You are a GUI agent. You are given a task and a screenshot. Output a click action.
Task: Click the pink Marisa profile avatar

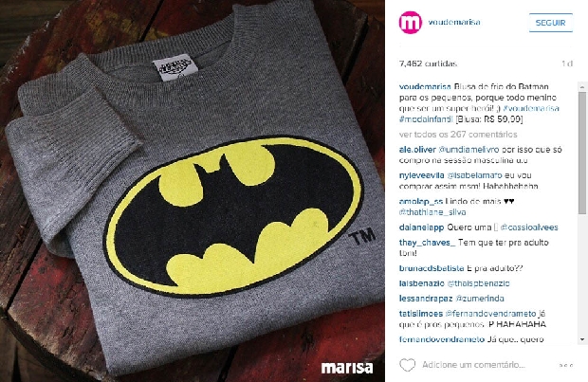(411, 23)
